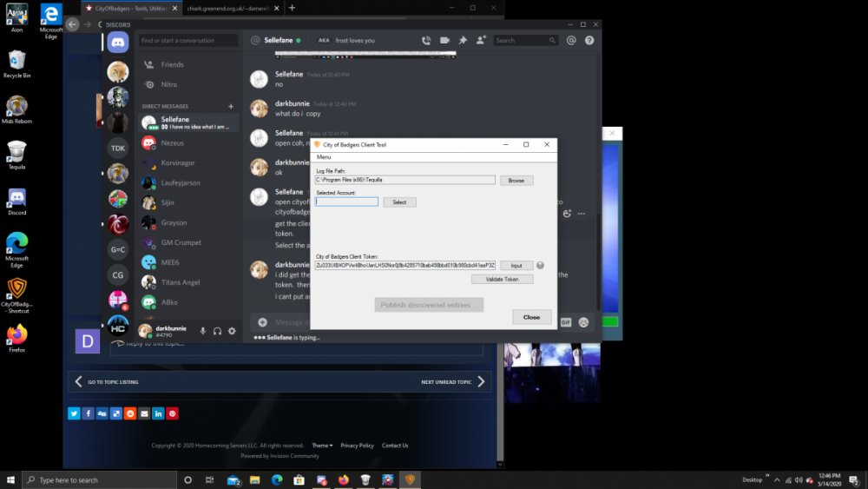The width and height of the screenshot is (868, 489).
Task: Open pinned messages in Discord
Action: coord(463,41)
